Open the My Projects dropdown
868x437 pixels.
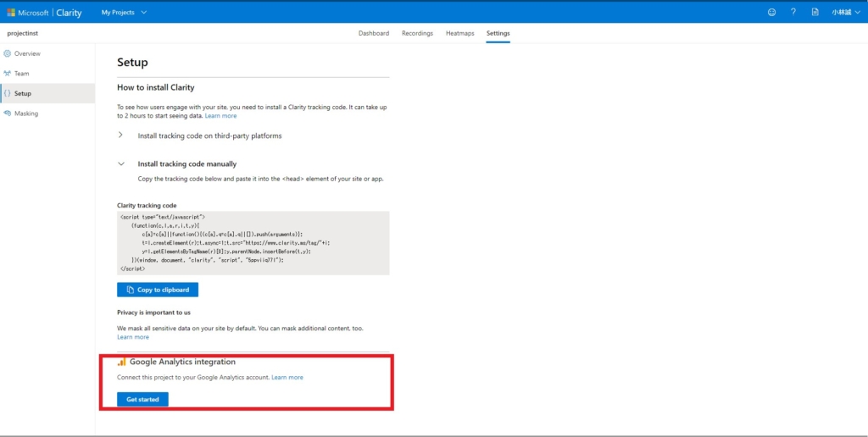124,12
